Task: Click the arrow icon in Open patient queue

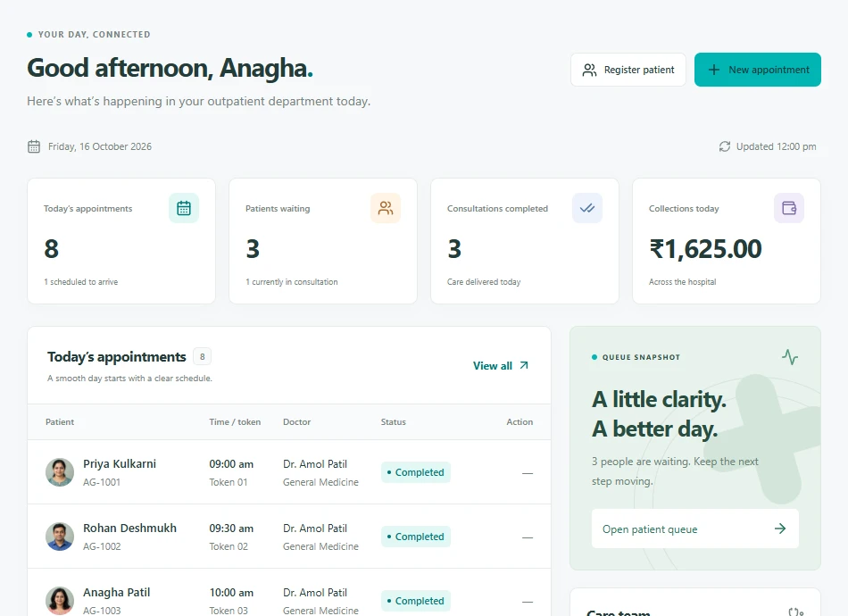Action: click(780, 529)
